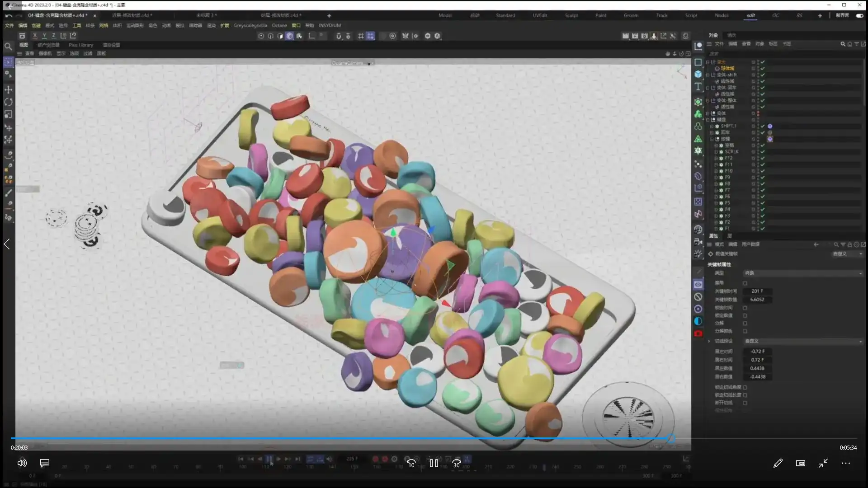Enable the 锁定时间 checkbox in keyframe properties
Screen dimensions: 868x488
(x=745, y=308)
